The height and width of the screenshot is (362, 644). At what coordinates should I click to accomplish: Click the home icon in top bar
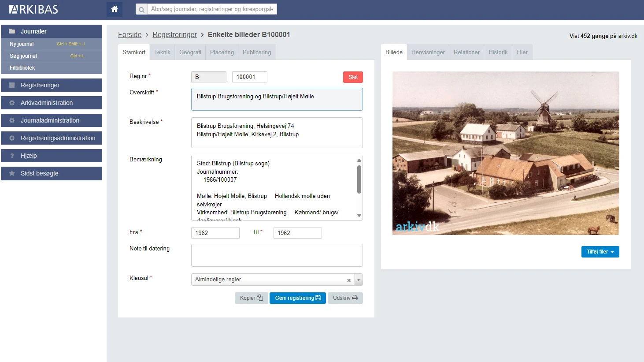(115, 9)
